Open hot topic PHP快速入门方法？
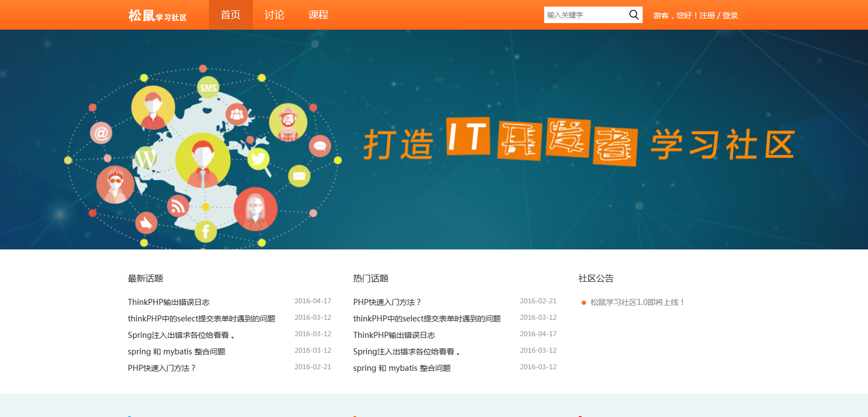Viewport: 868px width, 417px height. (387, 302)
